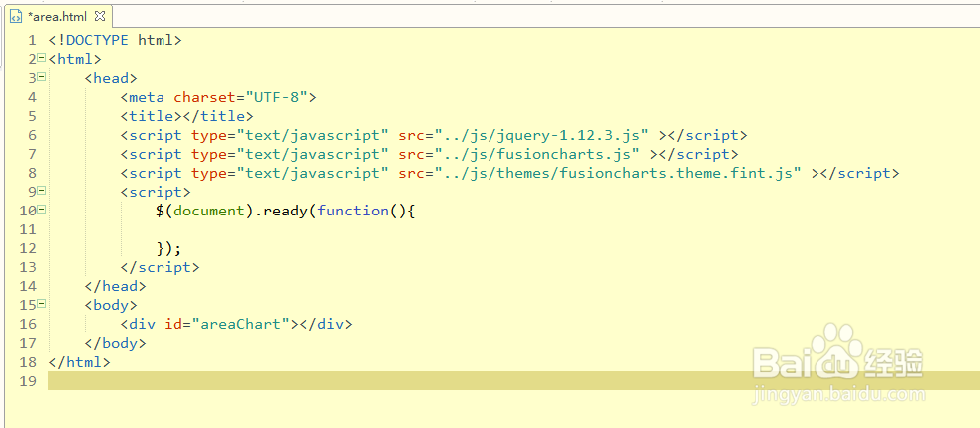Click the </head> closing tag
This screenshot has height=428, width=980.
[115, 286]
